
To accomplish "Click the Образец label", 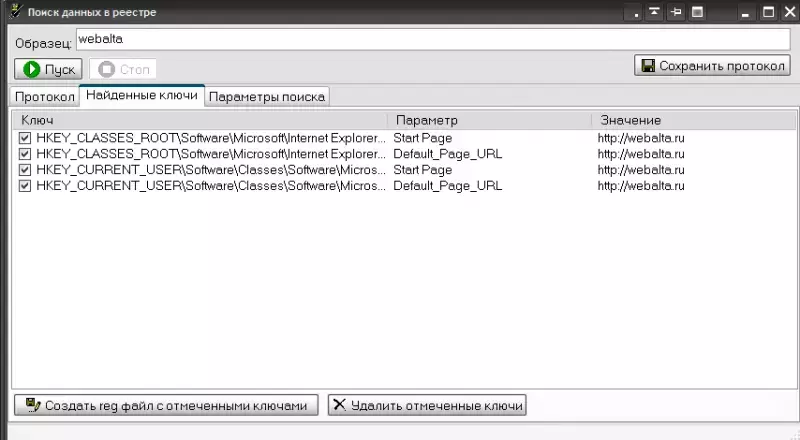I will pos(43,43).
